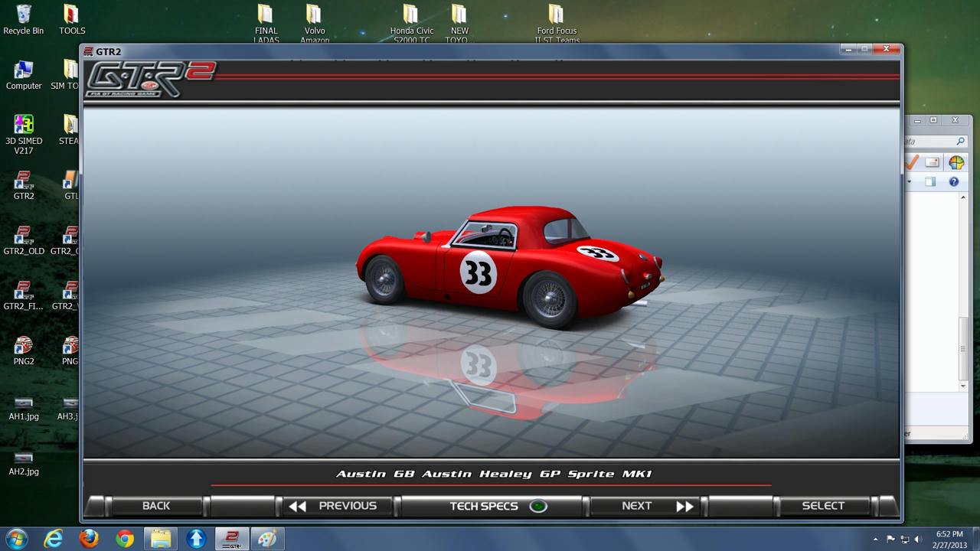
Task: Click the SELECT button
Action: coord(823,506)
